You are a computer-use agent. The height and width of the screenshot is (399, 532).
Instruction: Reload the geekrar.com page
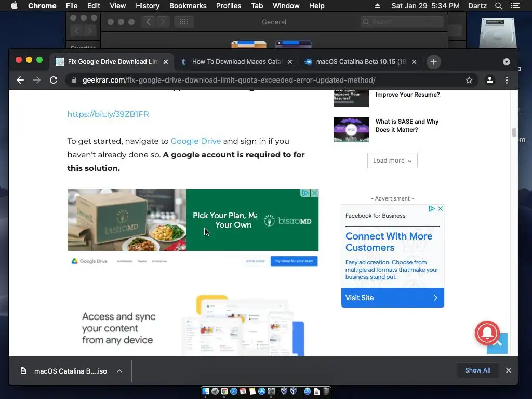[54, 80]
